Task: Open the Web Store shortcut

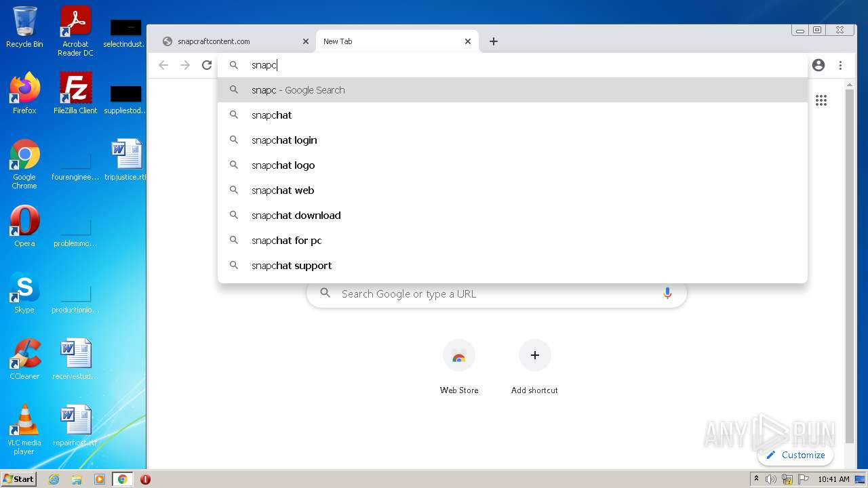Action: point(459,367)
